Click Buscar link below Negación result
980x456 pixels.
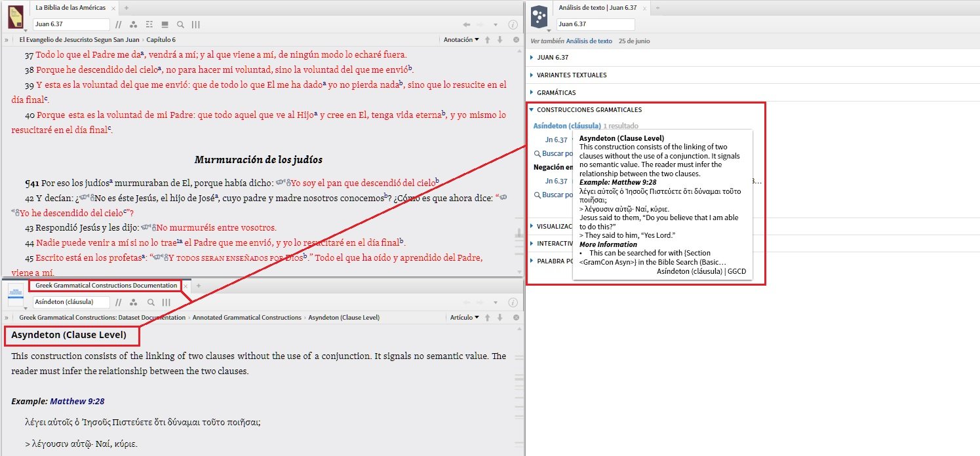pyautogui.click(x=553, y=195)
